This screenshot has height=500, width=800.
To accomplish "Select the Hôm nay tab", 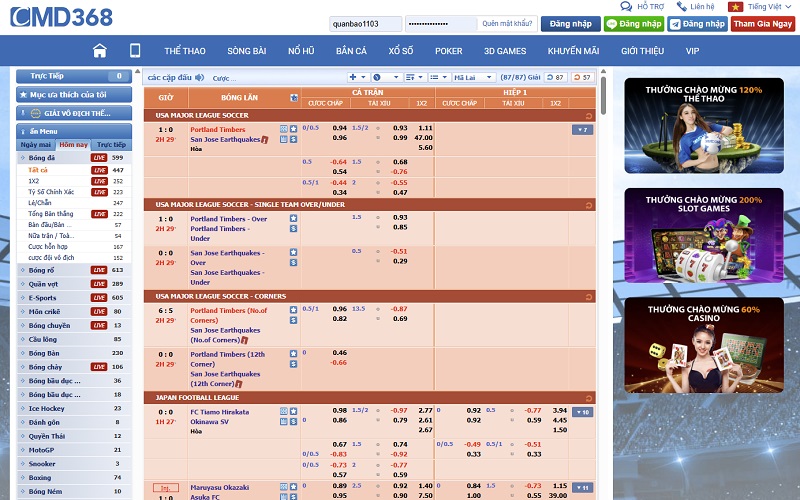I will [x=73, y=144].
